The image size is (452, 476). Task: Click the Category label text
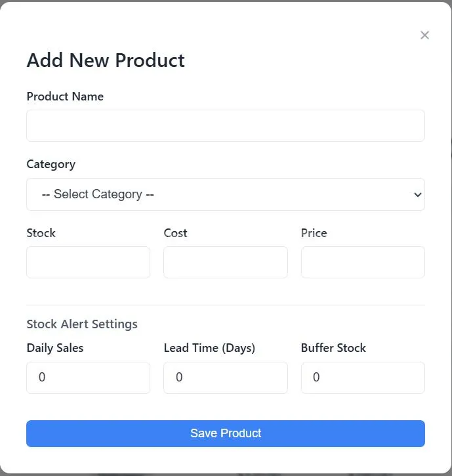click(x=51, y=164)
